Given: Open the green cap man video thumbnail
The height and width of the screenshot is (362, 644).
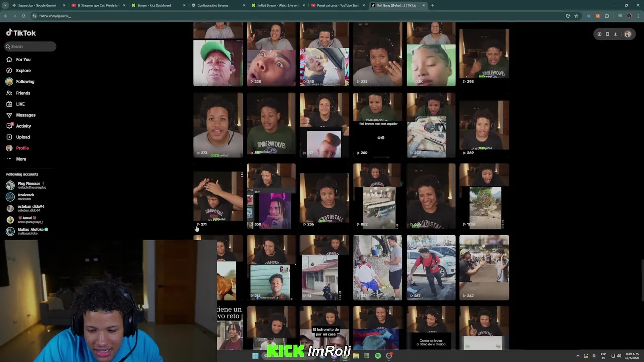Looking at the screenshot, I should click(x=218, y=54).
